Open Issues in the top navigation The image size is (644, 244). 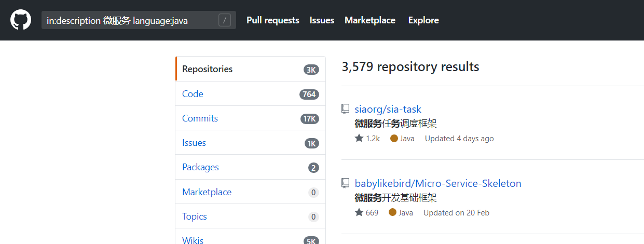[x=322, y=20]
